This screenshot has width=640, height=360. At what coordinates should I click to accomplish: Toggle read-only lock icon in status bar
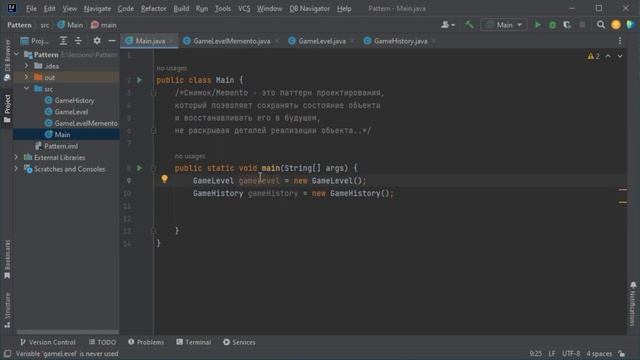622,353
